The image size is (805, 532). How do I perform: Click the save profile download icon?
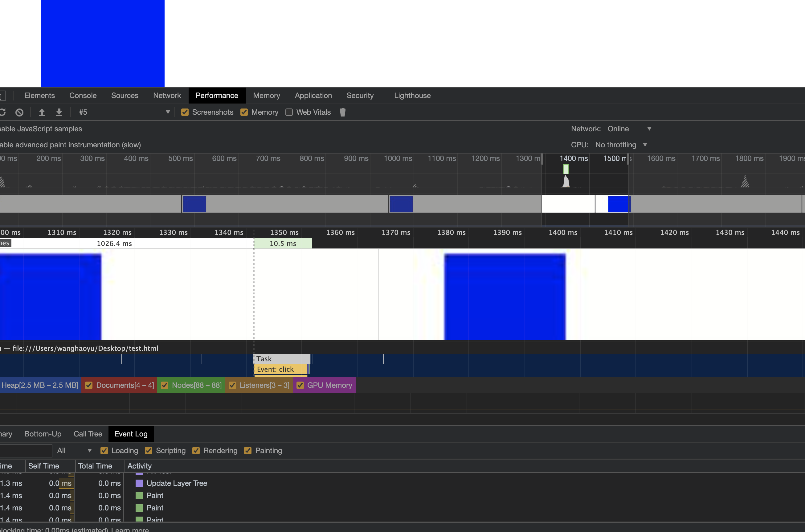[x=59, y=112]
